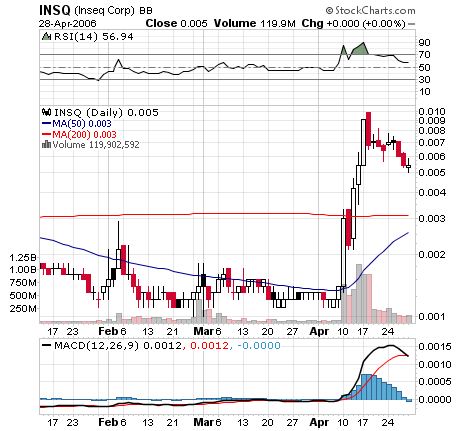Click the 0.0005 MACD axis label
460x431 pixels.
435,381
